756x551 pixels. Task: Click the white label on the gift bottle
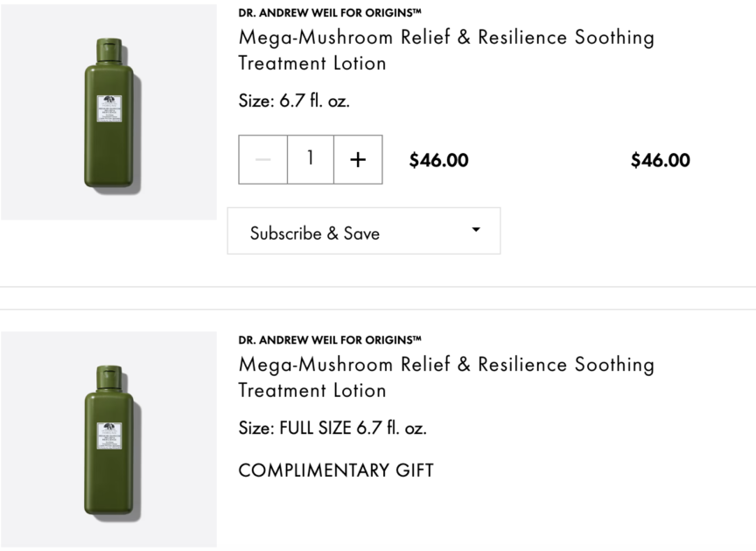(x=108, y=436)
